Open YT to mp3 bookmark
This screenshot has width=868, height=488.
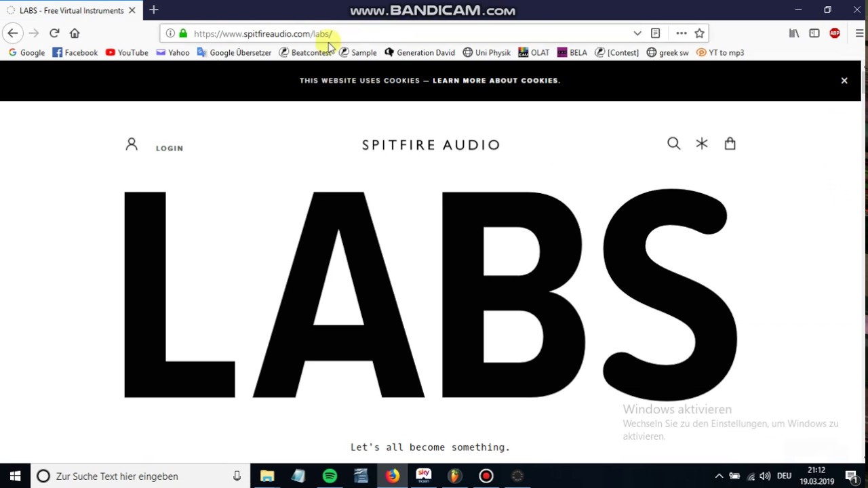tap(720, 52)
